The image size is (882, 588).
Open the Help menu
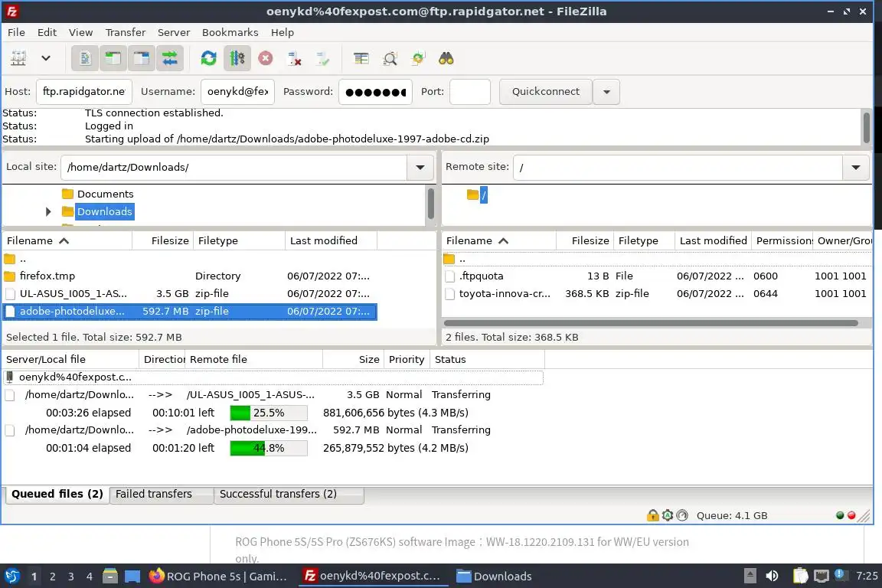pyautogui.click(x=283, y=33)
